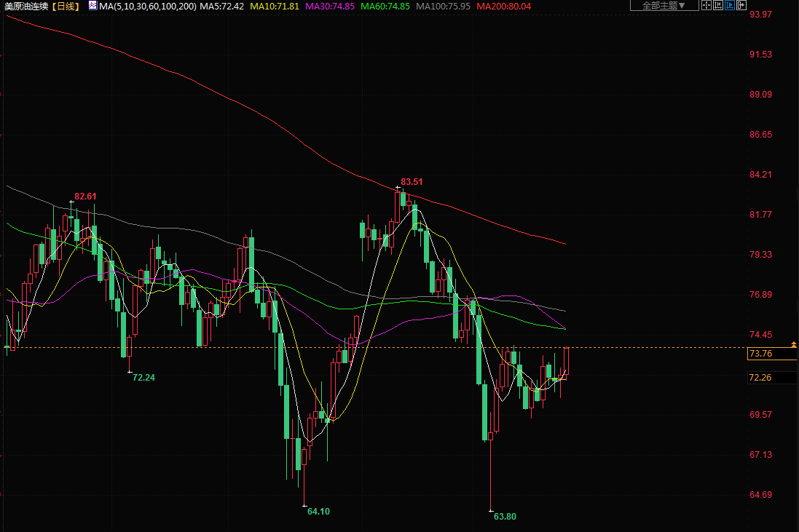Viewport: 799px width, 532px height.
Task: Click the jump-to-start range icon
Action: pyautogui.click(x=718, y=6)
